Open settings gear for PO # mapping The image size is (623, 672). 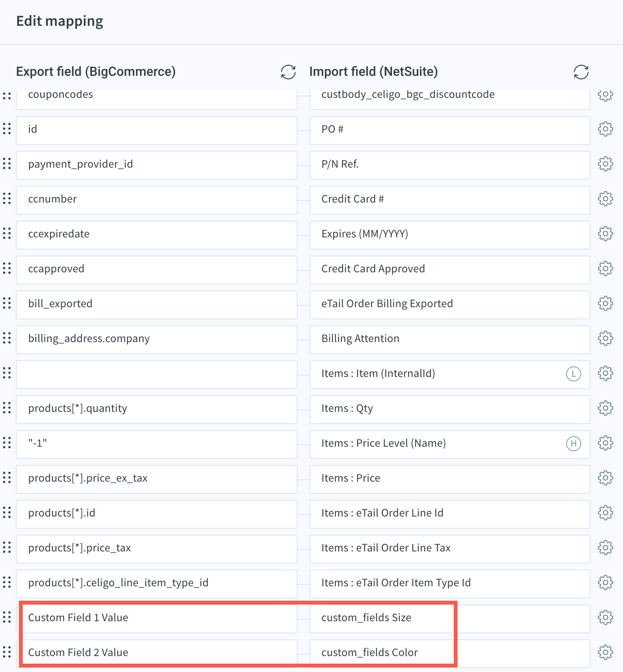pyautogui.click(x=605, y=129)
